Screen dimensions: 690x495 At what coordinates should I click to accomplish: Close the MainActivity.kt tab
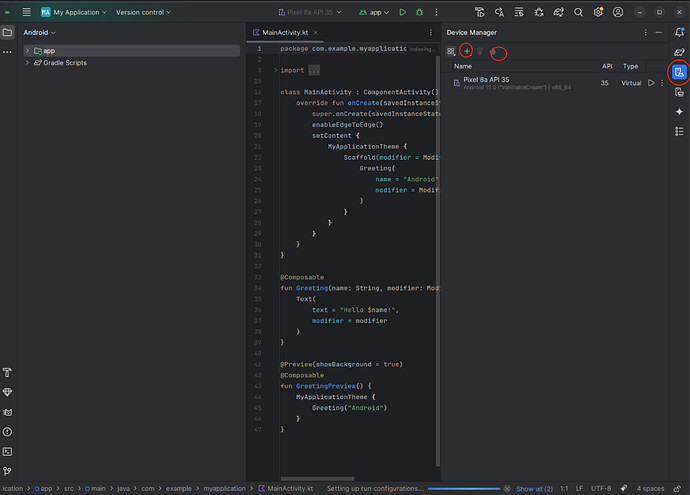point(316,33)
